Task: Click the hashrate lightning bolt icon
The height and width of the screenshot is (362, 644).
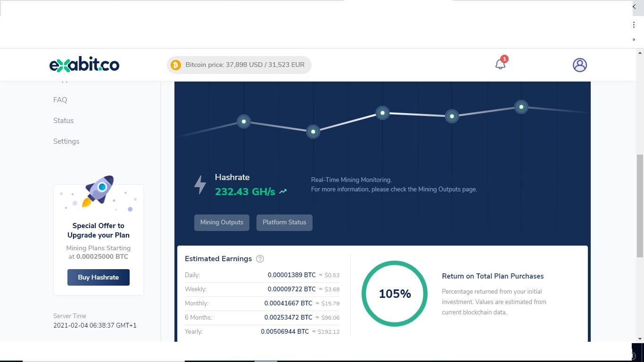Action: coord(200,185)
